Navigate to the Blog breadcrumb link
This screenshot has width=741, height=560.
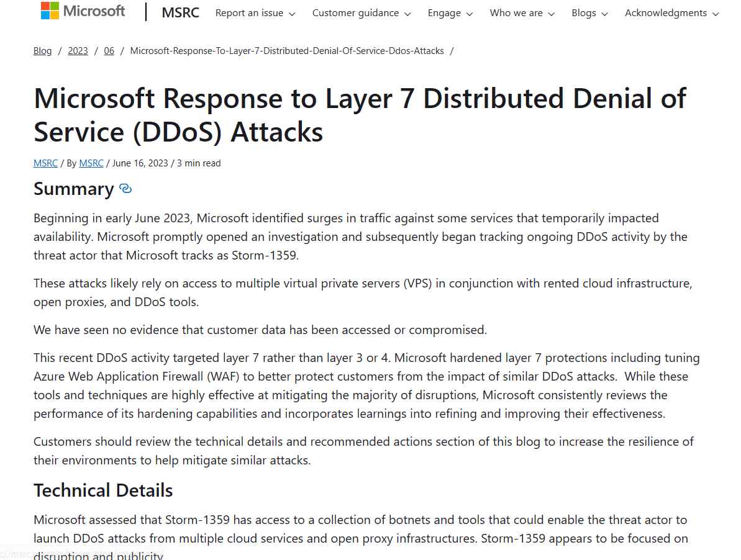click(42, 51)
